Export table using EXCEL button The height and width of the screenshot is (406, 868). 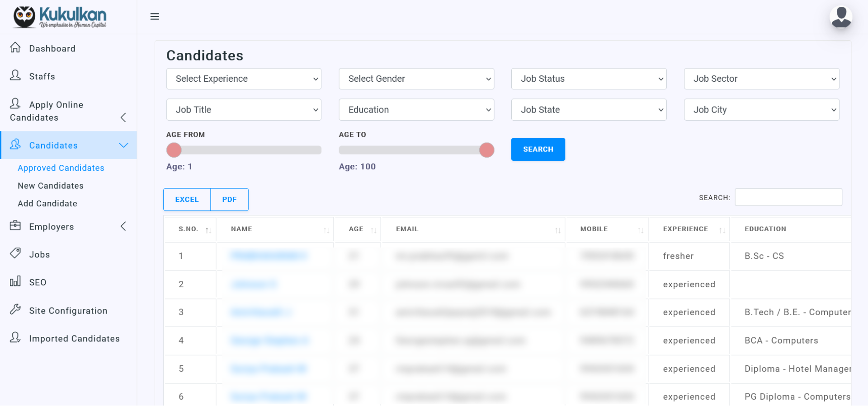tap(187, 200)
